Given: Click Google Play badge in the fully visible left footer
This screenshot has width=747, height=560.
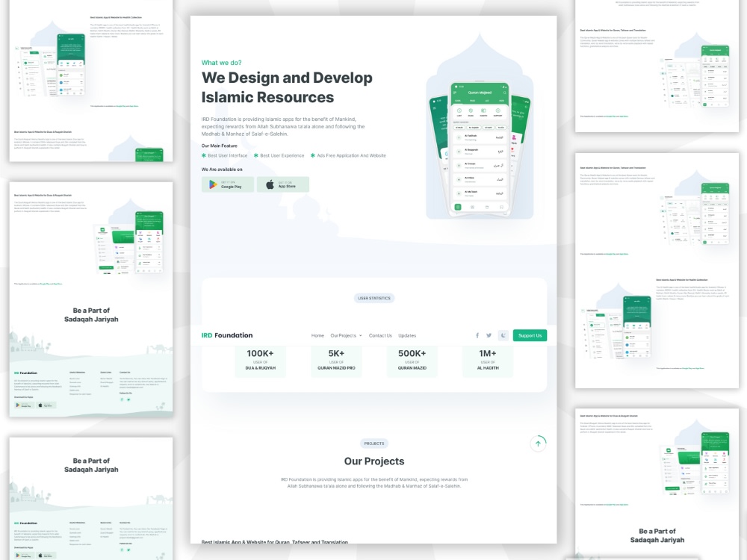Looking at the screenshot, I should (23, 405).
